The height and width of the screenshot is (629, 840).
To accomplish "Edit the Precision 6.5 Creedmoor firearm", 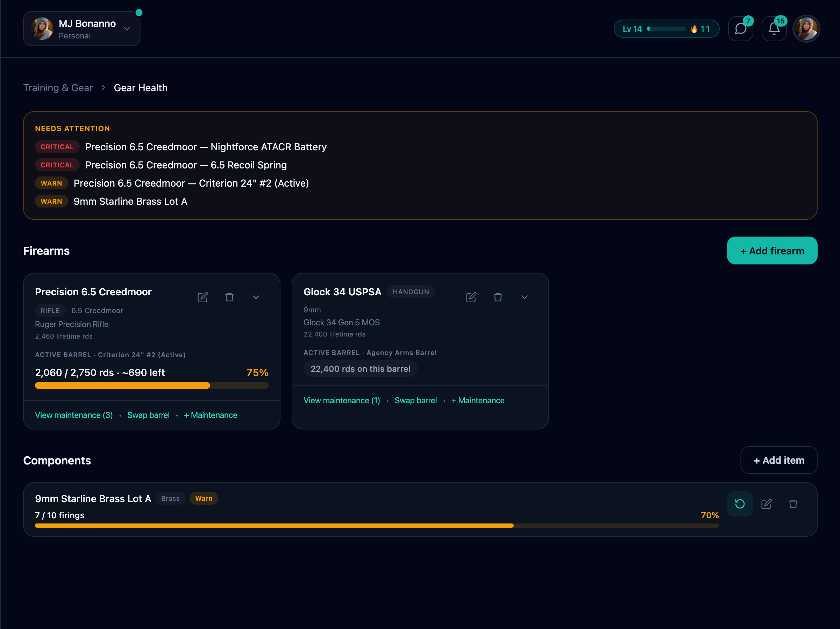I will coord(203,297).
